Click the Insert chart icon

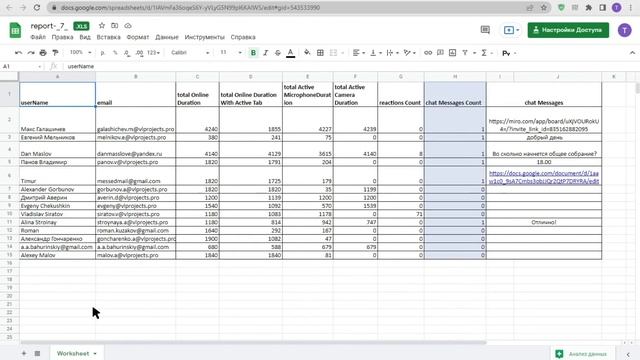(x=452, y=53)
